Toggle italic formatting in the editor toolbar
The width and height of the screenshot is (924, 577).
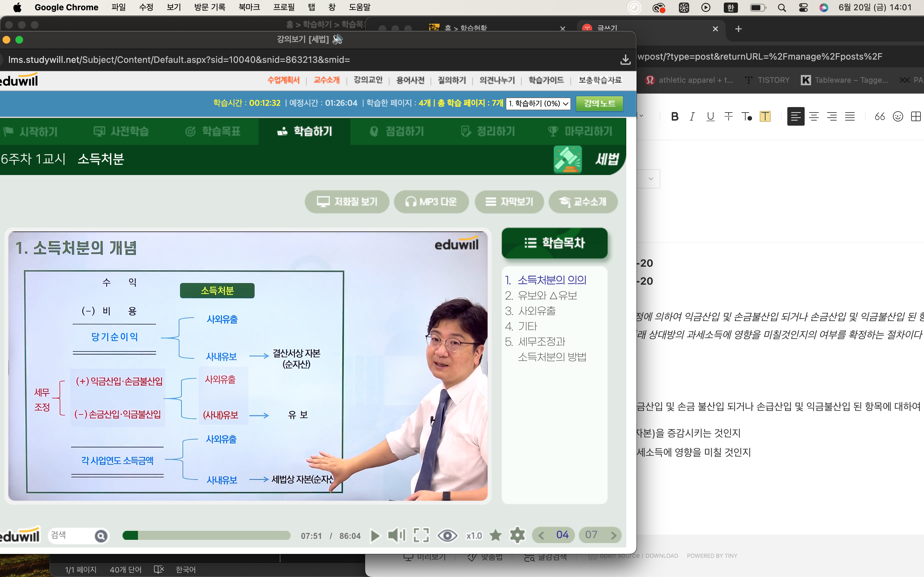[692, 116]
